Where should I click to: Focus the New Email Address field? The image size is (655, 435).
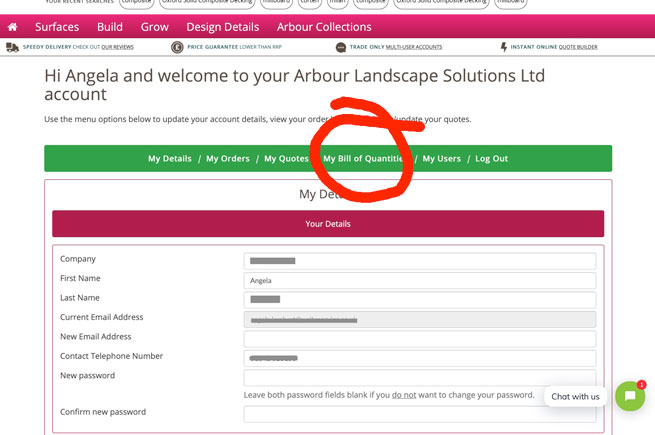[420, 338]
